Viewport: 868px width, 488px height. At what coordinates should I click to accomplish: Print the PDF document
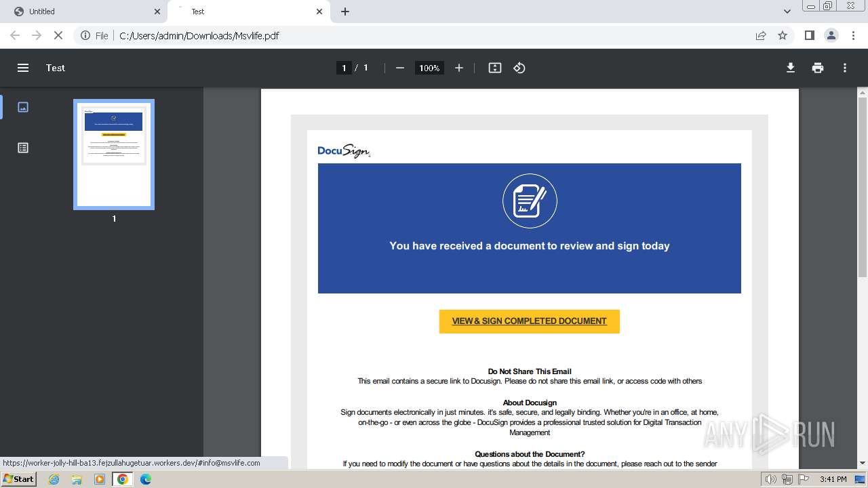pyautogui.click(x=818, y=68)
